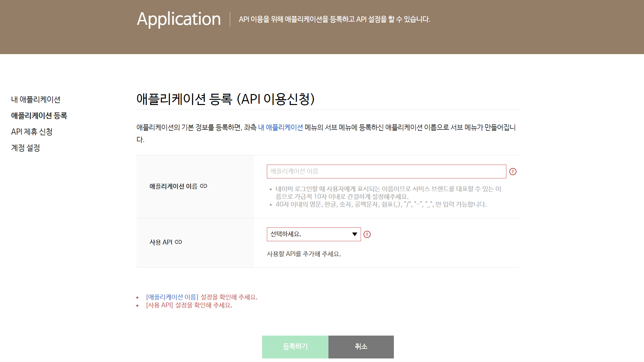Click the link icon next to 사용 API label
The width and height of the screenshot is (644, 362).
tap(179, 242)
